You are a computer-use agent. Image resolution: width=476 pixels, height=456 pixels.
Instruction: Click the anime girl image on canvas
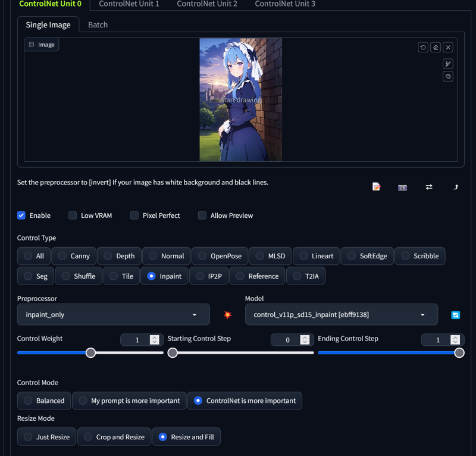point(241,99)
